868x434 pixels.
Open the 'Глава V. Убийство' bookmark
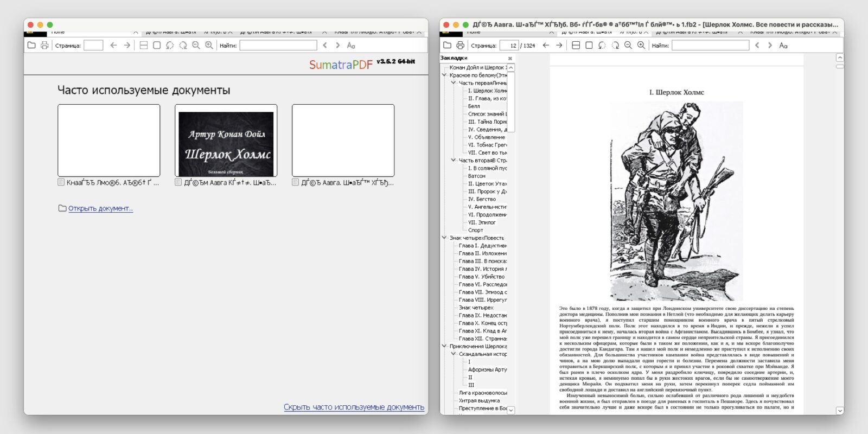click(481, 277)
